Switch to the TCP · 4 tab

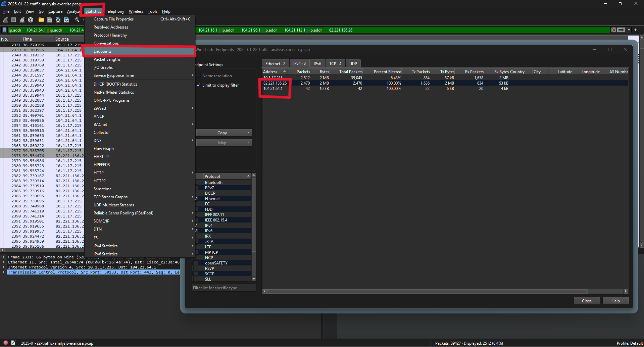(335, 63)
